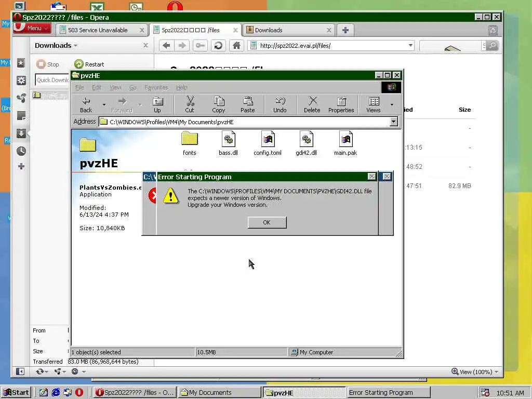Open the History clock panel icon
The image size is (532, 399).
coord(21,151)
